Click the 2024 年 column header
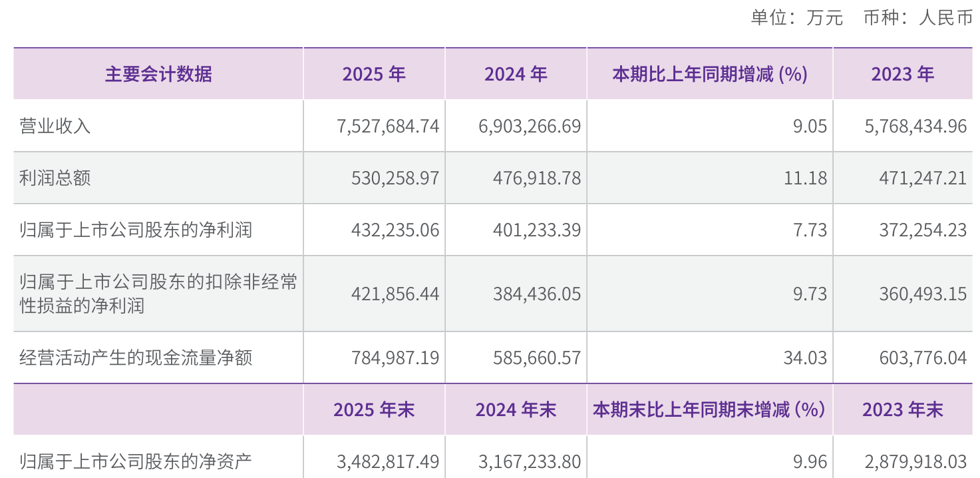The image size is (980, 478). 516,74
